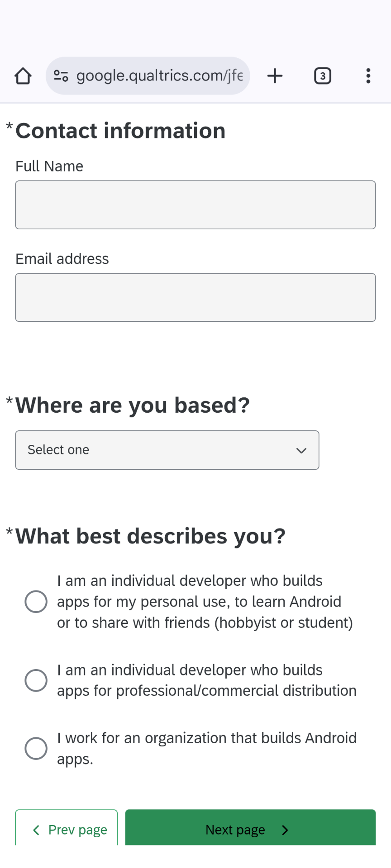Select the organization builds Android apps radio
This screenshot has height=868, width=391.
36,749
